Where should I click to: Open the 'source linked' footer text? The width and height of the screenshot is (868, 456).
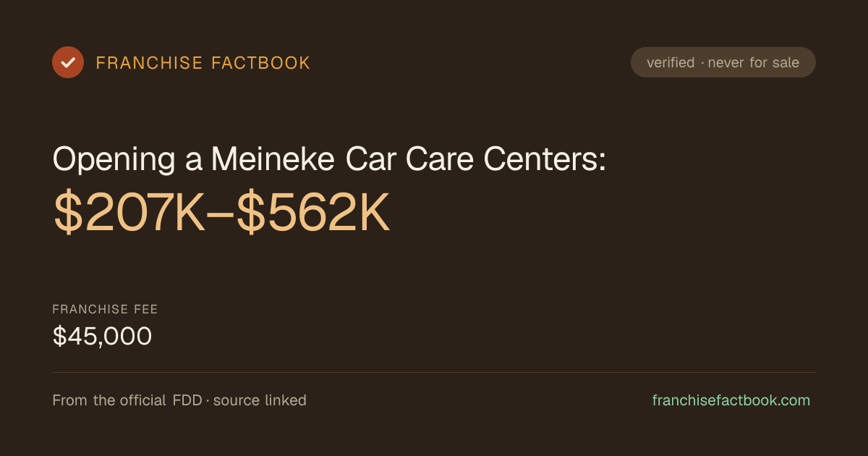pos(260,400)
